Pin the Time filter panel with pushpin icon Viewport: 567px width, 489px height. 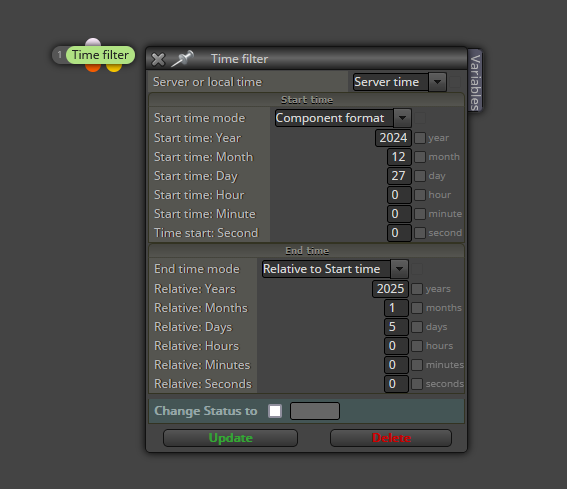[x=183, y=59]
